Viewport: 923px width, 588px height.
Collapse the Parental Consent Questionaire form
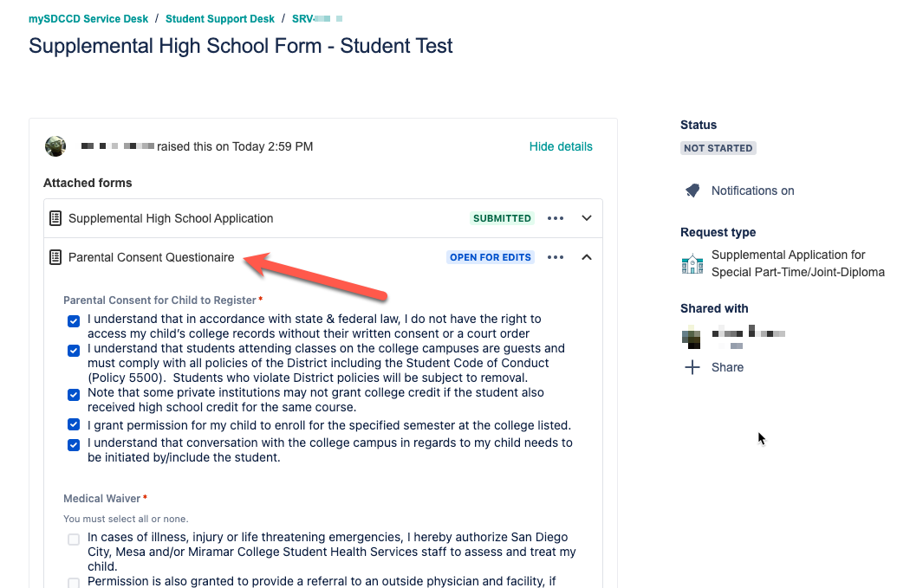coord(587,257)
